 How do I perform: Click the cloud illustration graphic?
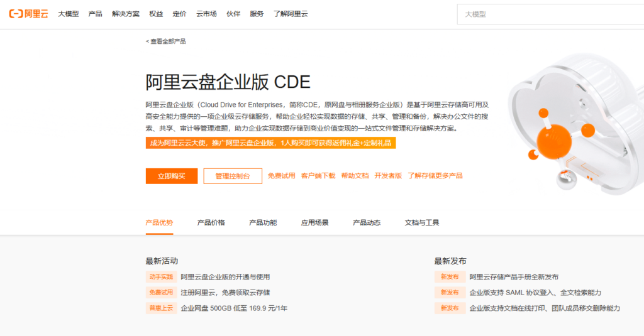pos(575,123)
